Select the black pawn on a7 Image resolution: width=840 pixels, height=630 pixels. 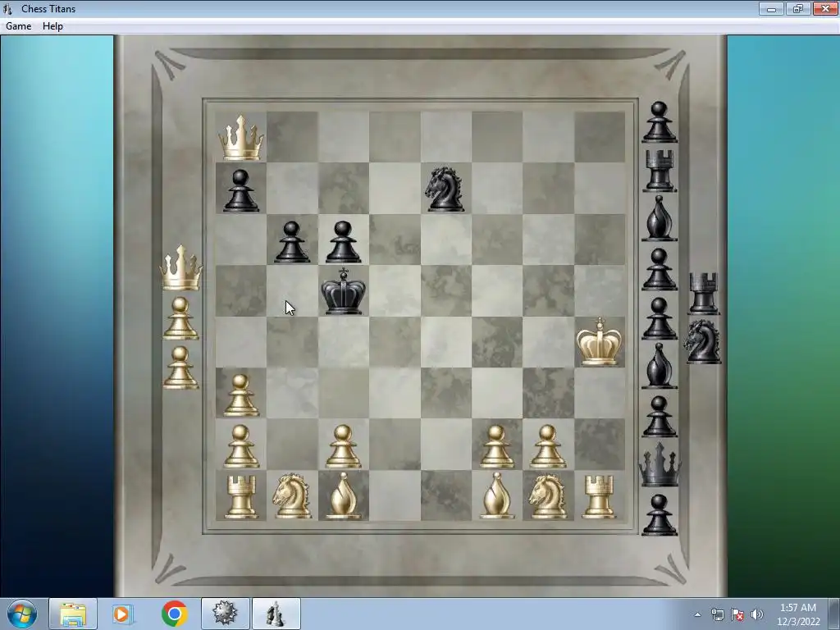241,190
